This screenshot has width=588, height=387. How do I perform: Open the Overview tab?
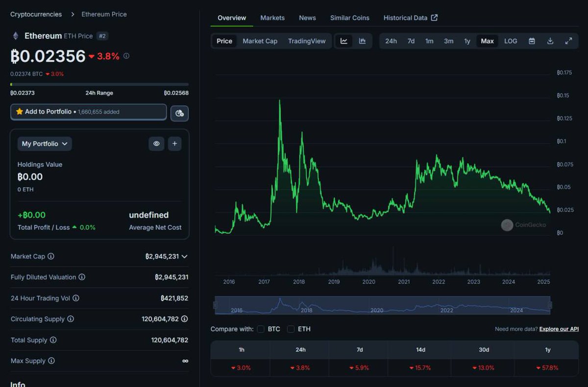click(232, 18)
